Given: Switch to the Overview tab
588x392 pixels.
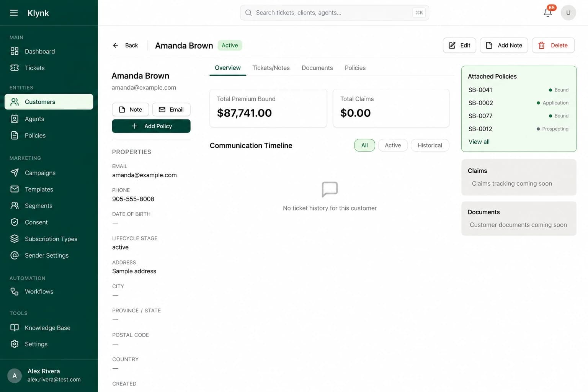Looking at the screenshot, I should point(228,68).
